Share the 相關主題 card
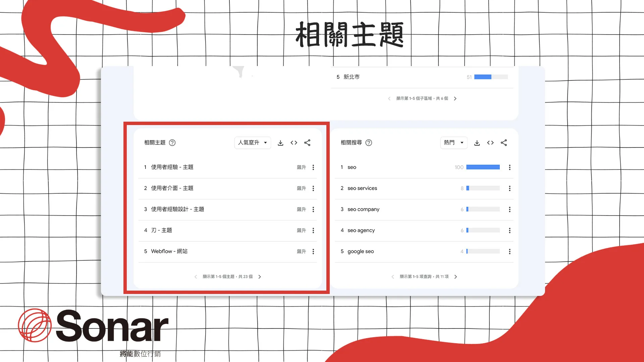This screenshot has width=644, height=362. coord(307,143)
